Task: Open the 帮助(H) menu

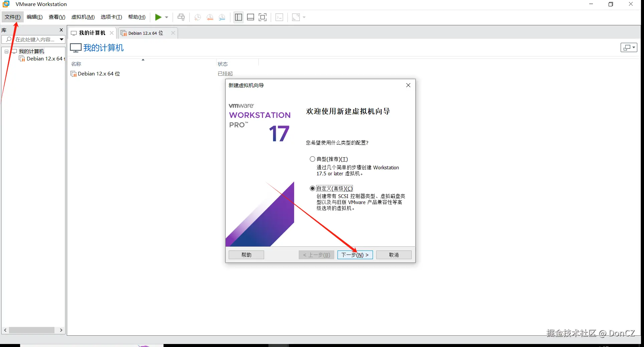Action: pos(137,17)
